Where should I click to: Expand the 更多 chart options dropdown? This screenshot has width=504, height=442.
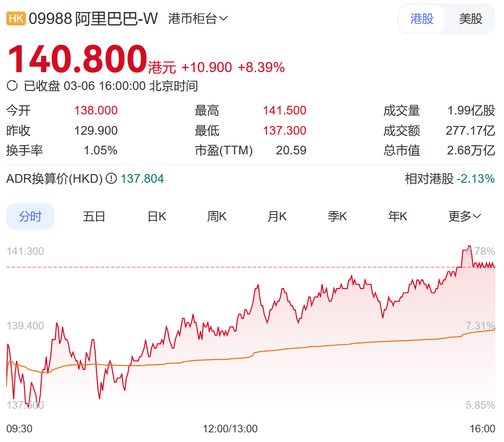(x=464, y=216)
